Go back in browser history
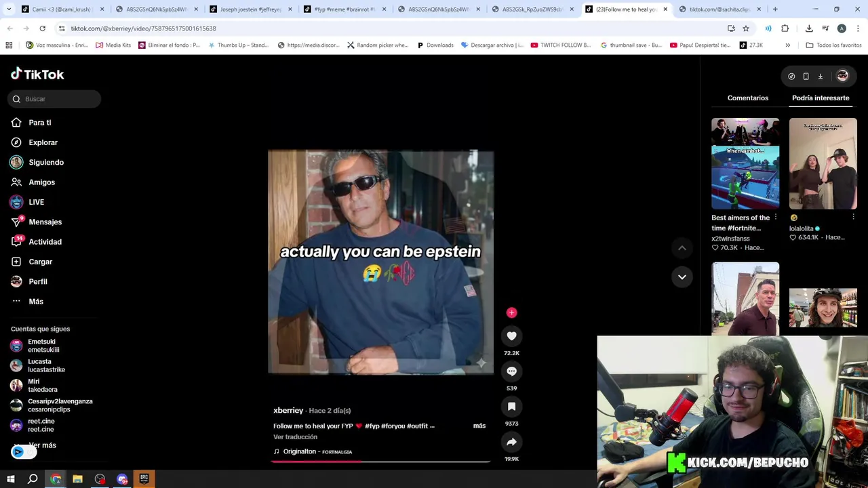The width and height of the screenshot is (868, 488). click(9, 28)
